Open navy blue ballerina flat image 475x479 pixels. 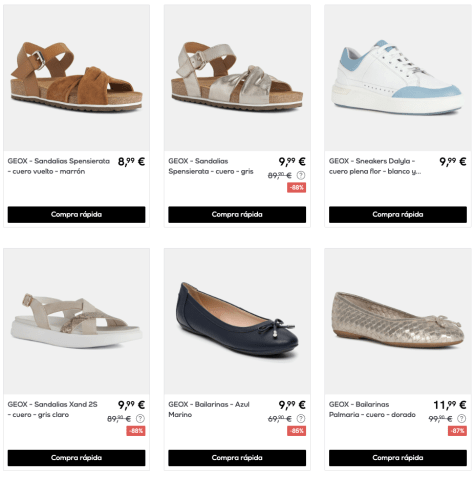coord(237,321)
